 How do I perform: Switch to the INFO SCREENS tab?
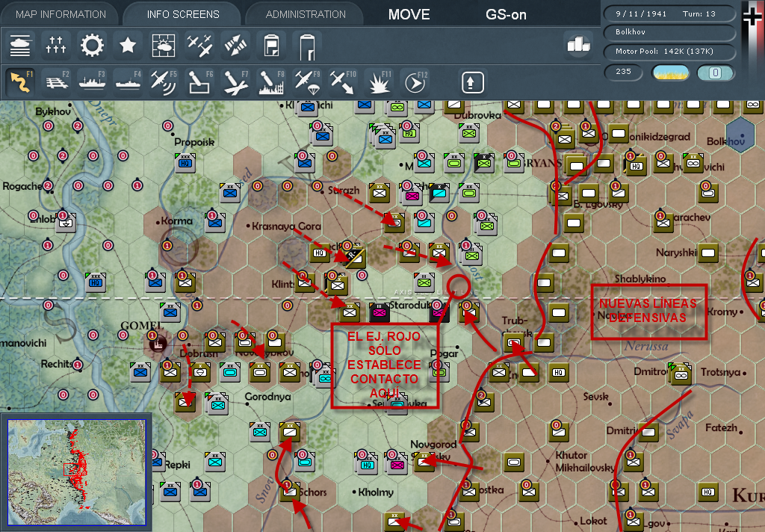click(x=183, y=14)
